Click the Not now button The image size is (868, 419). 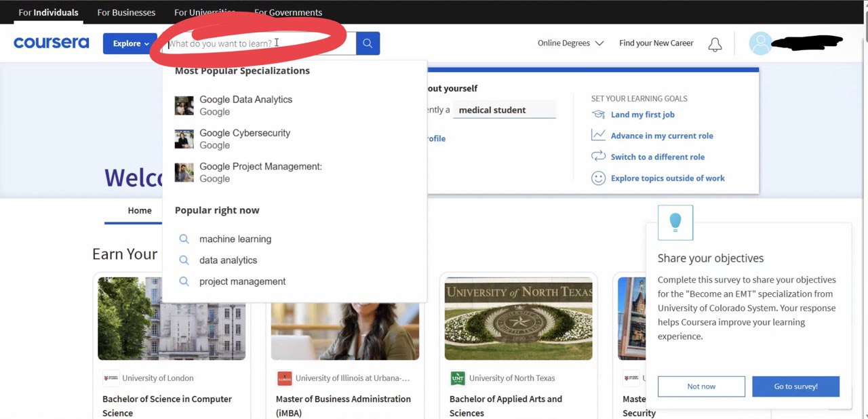[701, 386]
